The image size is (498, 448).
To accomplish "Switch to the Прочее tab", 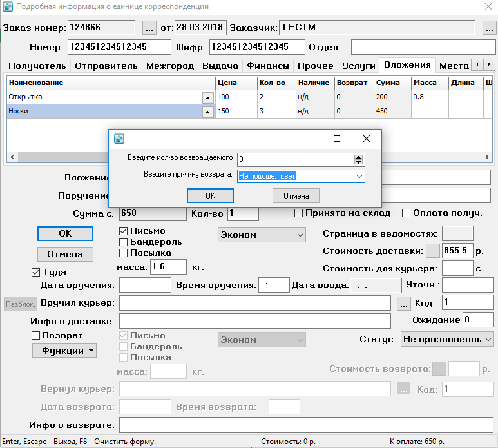I will click(316, 66).
